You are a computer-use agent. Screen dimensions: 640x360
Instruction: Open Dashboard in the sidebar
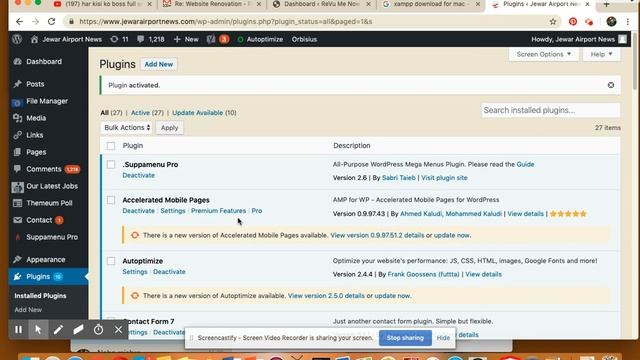tap(44, 62)
